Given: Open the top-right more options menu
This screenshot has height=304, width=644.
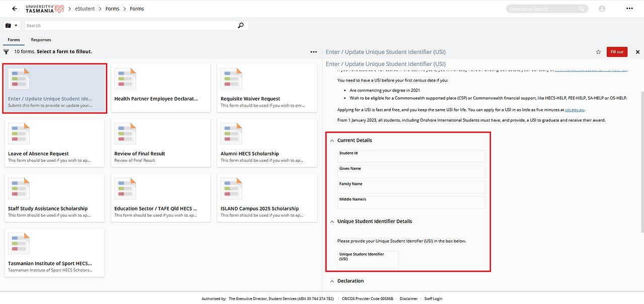Looking at the screenshot, I should point(629,9).
